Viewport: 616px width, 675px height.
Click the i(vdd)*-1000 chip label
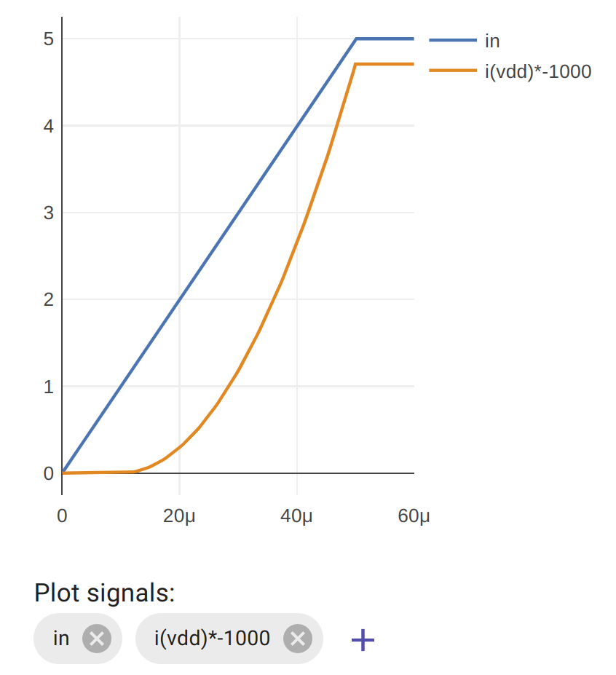212,638
